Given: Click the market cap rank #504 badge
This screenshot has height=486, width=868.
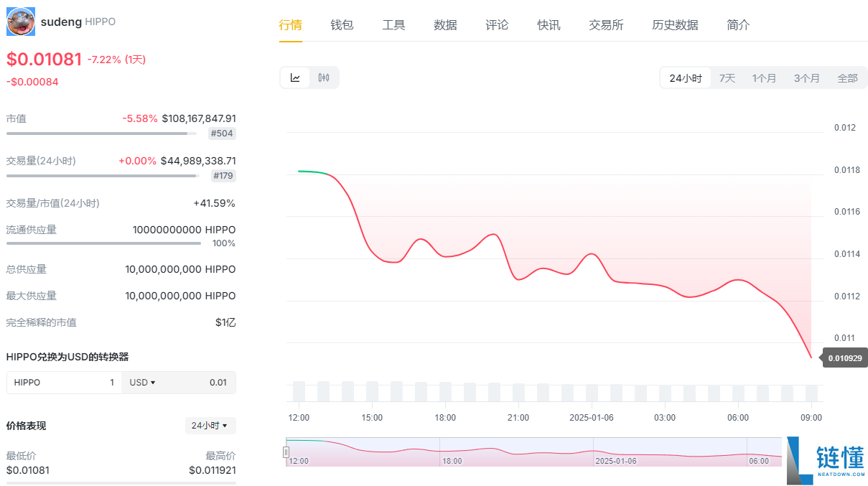Looking at the screenshot, I should [221, 134].
